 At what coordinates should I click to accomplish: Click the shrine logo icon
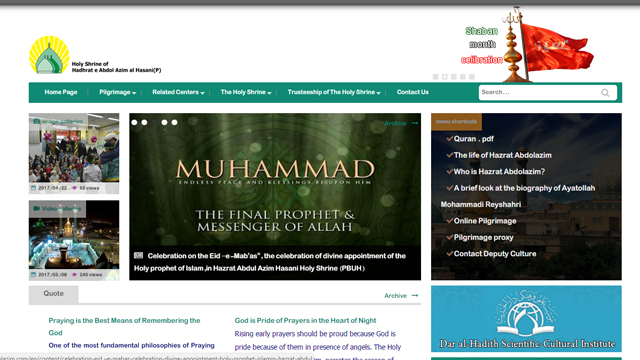[x=49, y=55]
